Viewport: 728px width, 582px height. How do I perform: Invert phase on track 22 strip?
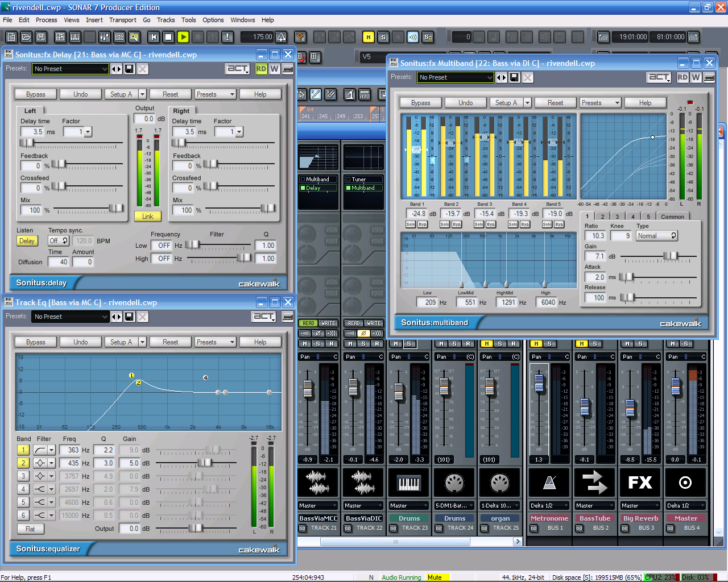(363, 334)
